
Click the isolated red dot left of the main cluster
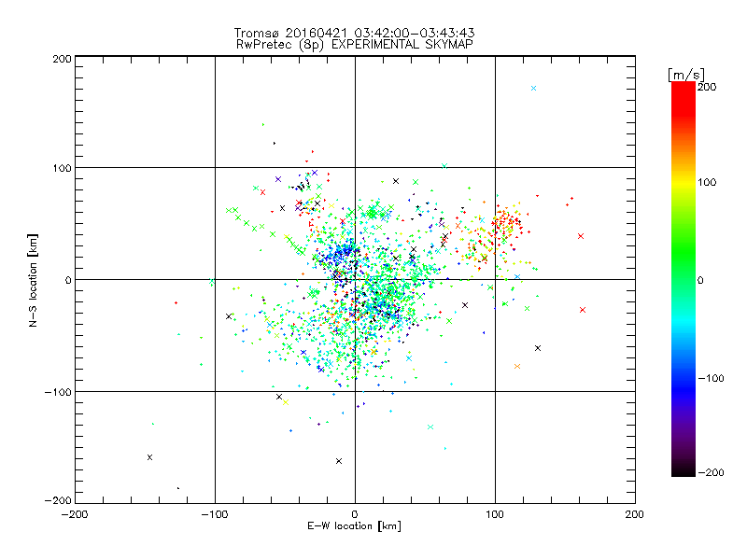click(x=176, y=302)
